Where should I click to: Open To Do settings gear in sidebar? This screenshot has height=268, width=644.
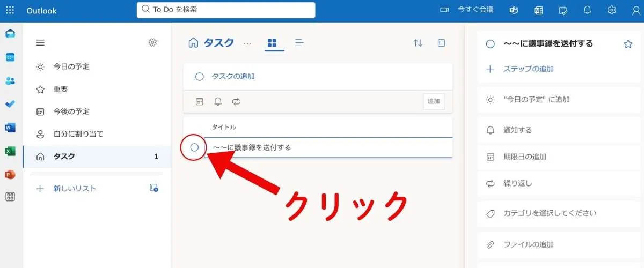pos(152,42)
